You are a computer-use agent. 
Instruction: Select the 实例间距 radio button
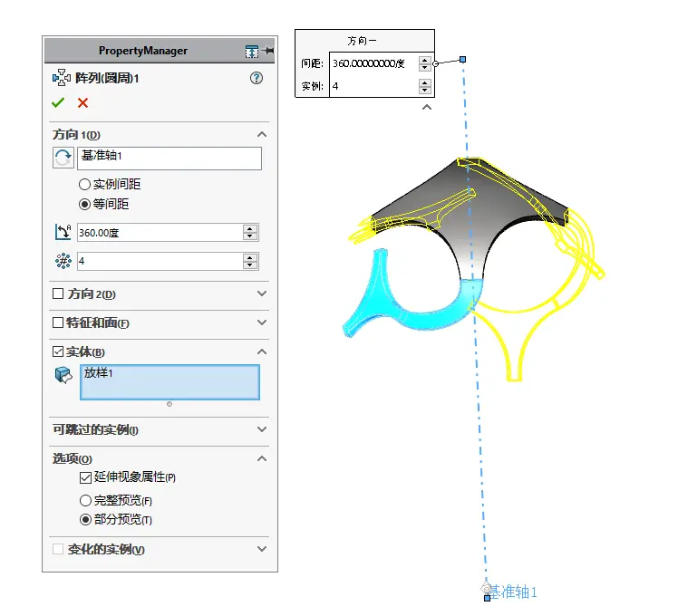[x=84, y=185]
